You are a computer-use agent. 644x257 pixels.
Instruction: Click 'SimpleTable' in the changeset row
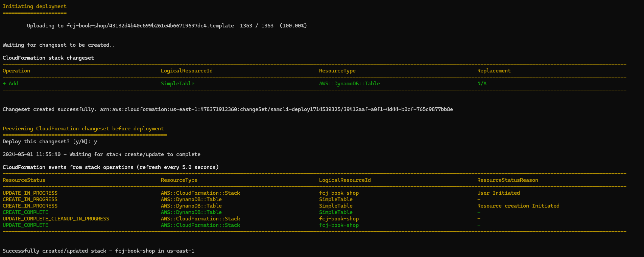pyautogui.click(x=177, y=84)
